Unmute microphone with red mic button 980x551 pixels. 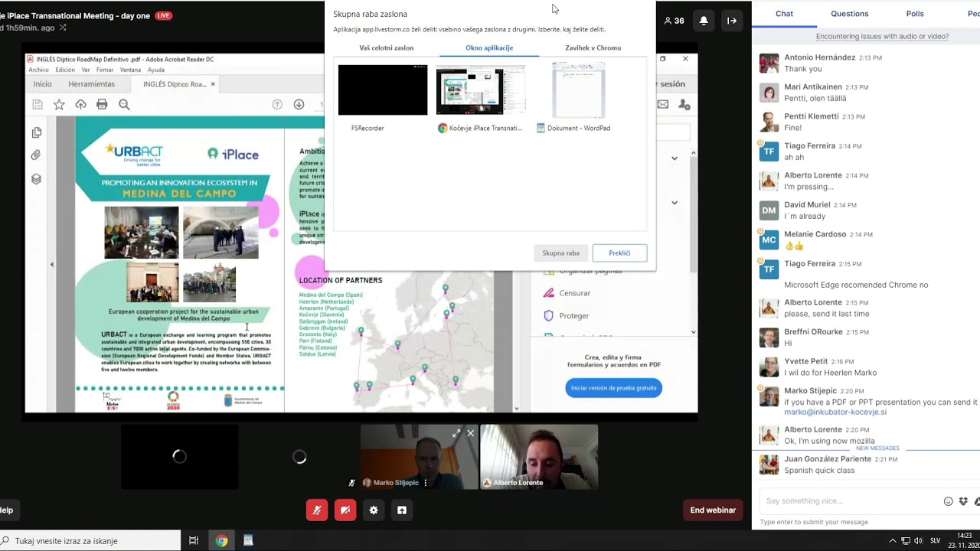tap(317, 510)
